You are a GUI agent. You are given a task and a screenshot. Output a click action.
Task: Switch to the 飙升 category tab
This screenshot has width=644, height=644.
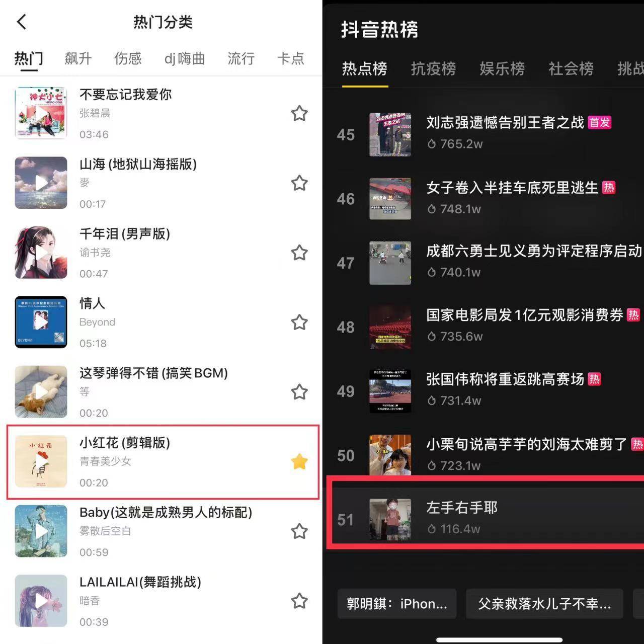[78, 58]
